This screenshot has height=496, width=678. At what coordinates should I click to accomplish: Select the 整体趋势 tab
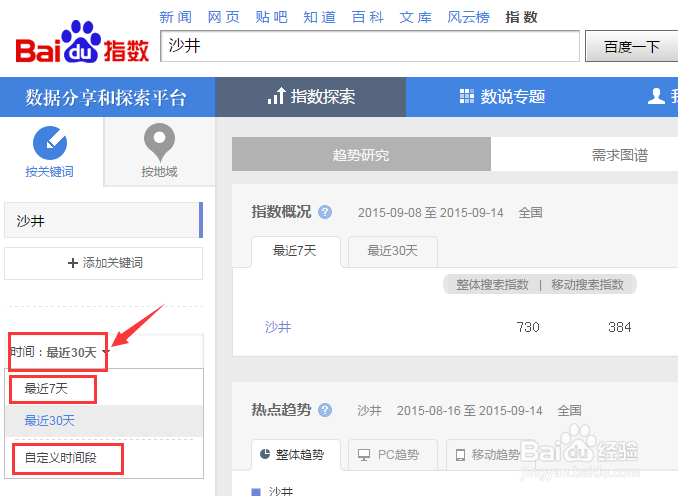coord(296,454)
